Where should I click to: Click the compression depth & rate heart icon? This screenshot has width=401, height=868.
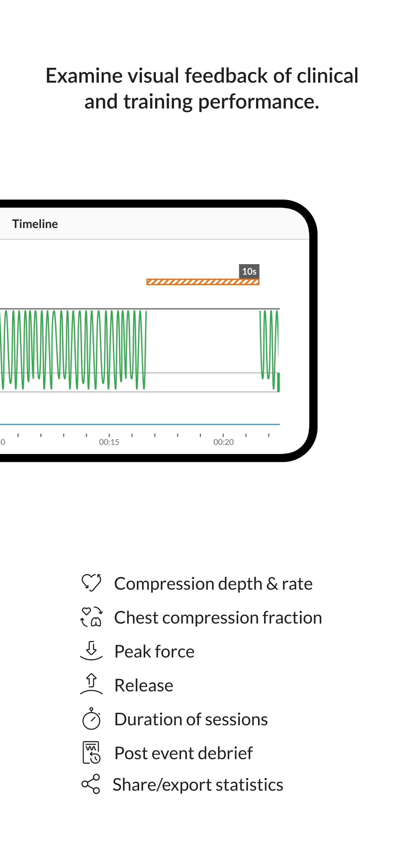click(x=91, y=583)
